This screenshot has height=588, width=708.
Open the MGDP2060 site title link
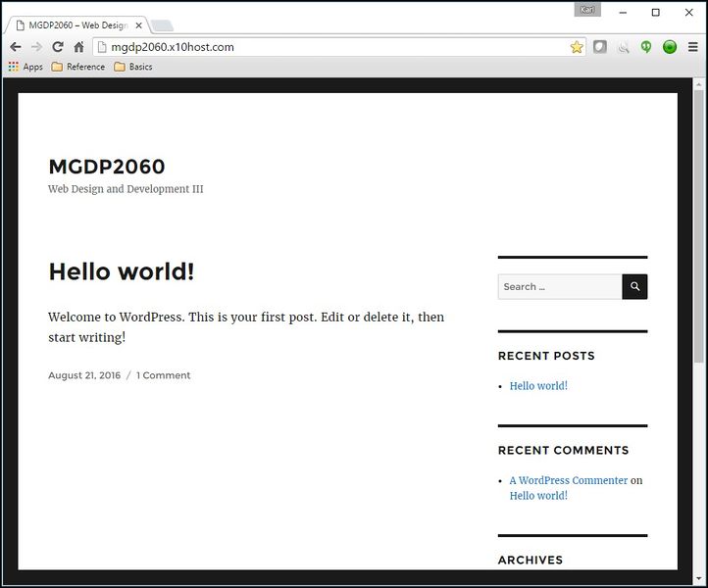[x=107, y=167]
